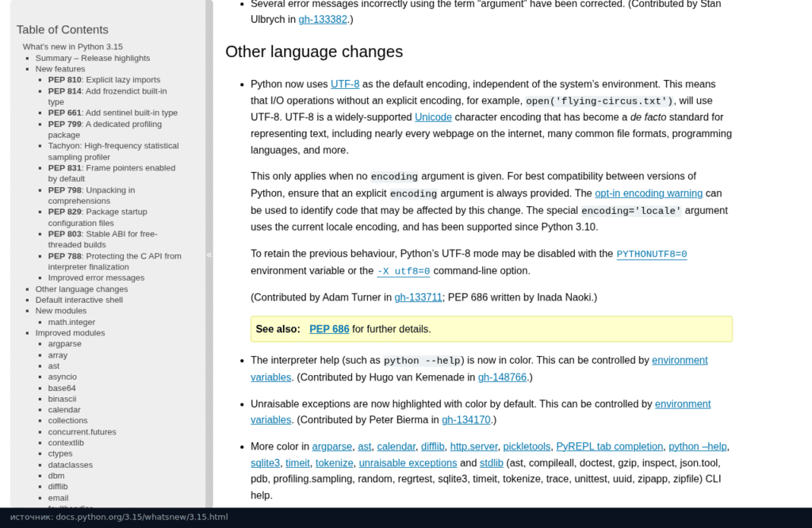
Task: Open PEP 686 in the See also box
Action: click(329, 329)
